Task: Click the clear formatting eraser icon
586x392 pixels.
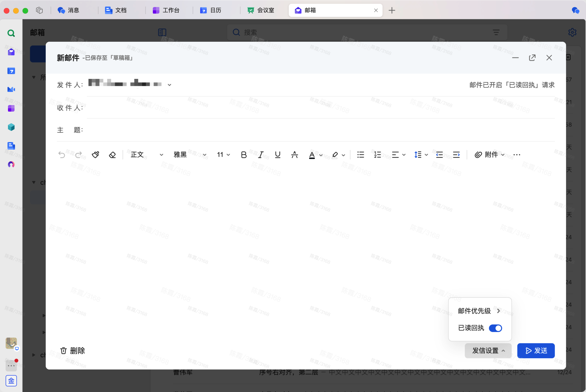Action: coord(112,155)
